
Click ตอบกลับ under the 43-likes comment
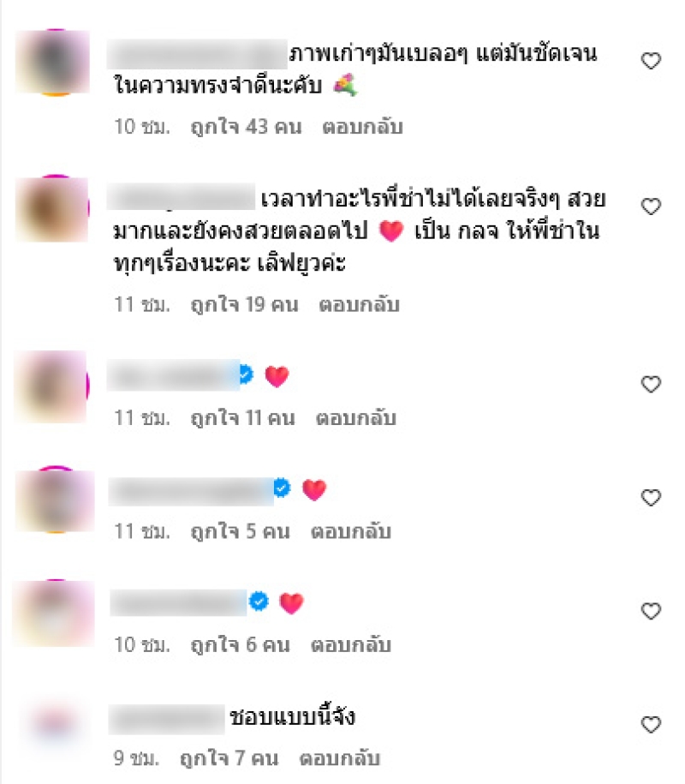(x=362, y=127)
